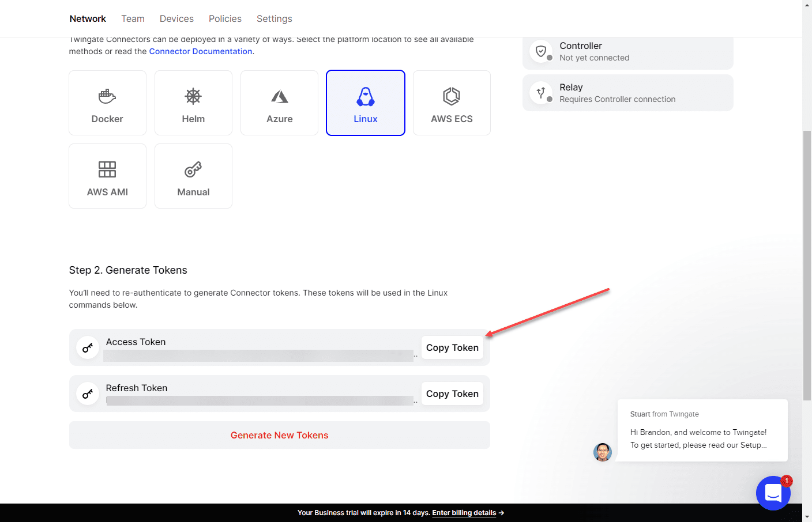Copy the Refresh Token

(452, 394)
